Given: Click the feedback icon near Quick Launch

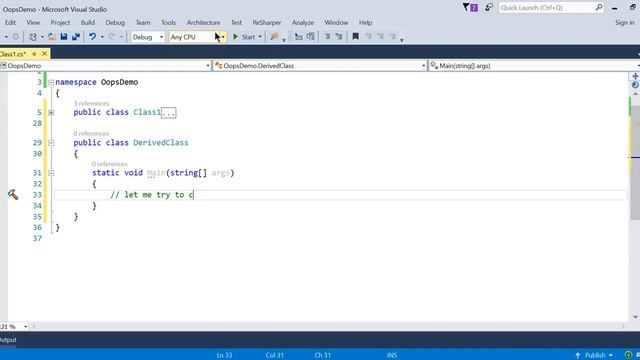Looking at the screenshot, I should [489, 7].
